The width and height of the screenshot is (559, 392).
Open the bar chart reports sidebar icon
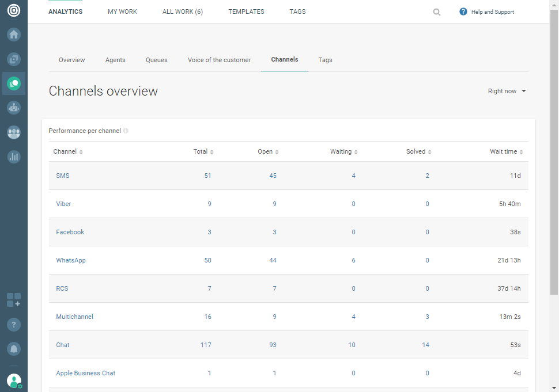pyautogui.click(x=14, y=157)
